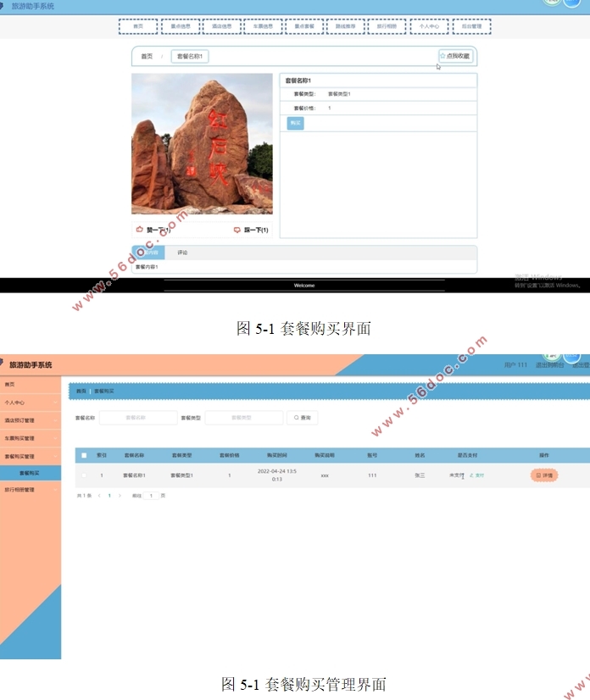Click the 查询 search button

pyautogui.click(x=303, y=418)
